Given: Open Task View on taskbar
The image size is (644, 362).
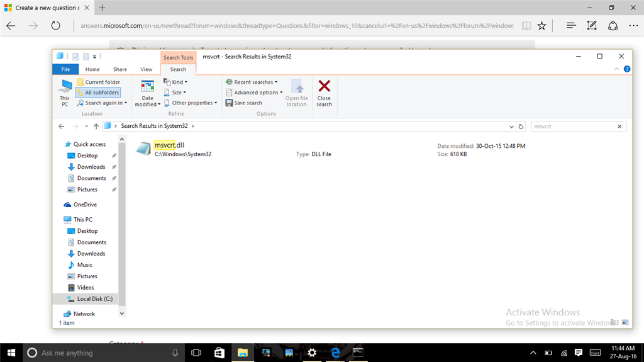Looking at the screenshot, I should point(196,353).
